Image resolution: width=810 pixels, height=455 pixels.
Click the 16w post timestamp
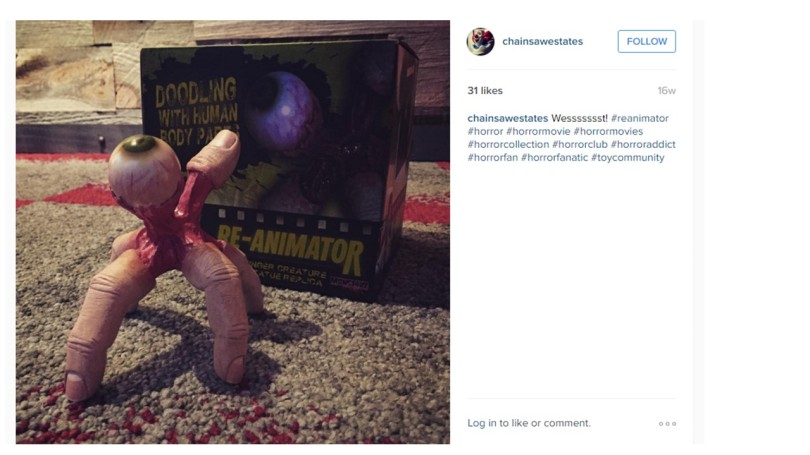pyautogui.click(x=666, y=91)
